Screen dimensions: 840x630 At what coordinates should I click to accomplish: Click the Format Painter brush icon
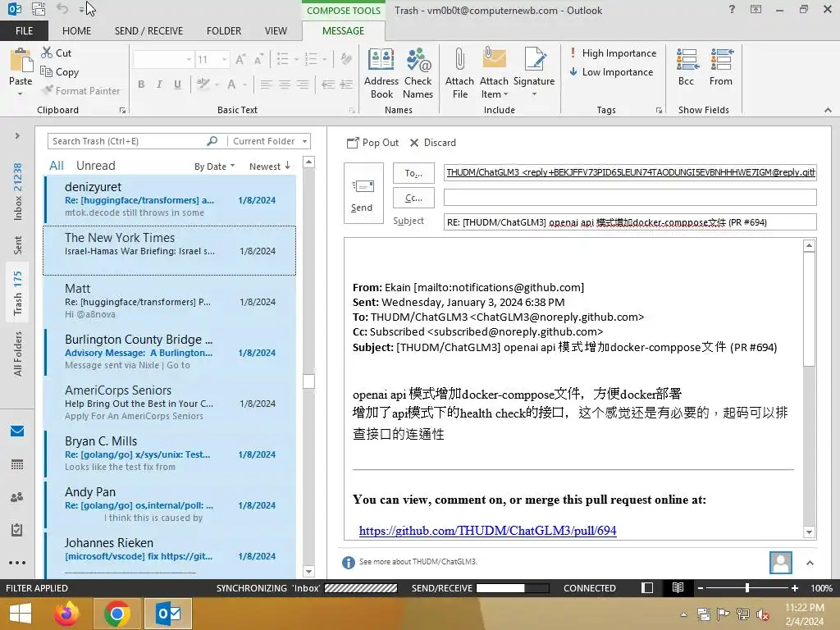(x=48, y=90)
